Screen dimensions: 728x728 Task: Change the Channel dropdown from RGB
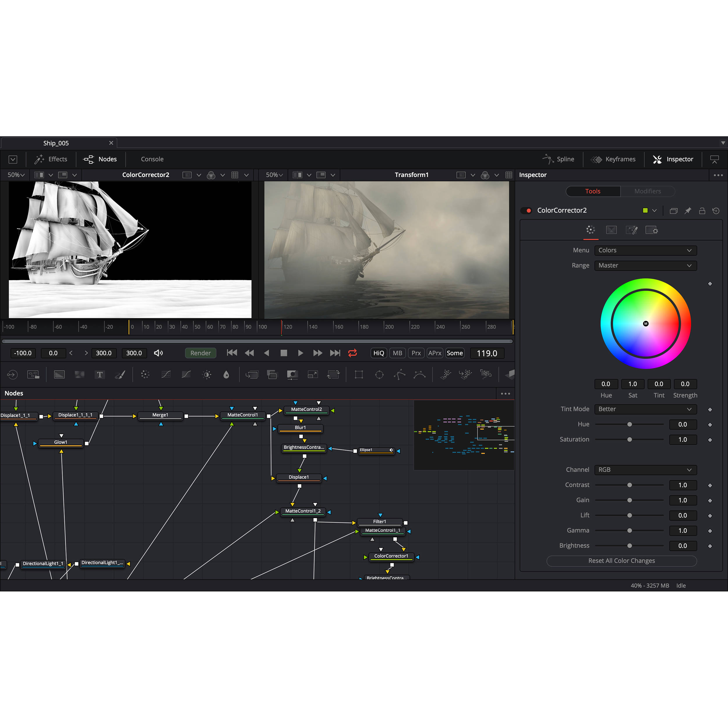(x=645, y=470)
